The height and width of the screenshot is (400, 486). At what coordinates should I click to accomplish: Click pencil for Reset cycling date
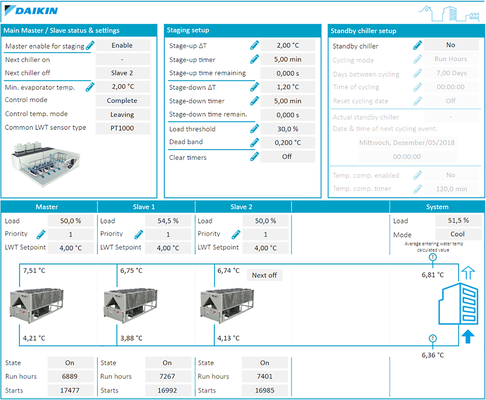point(417,101)
